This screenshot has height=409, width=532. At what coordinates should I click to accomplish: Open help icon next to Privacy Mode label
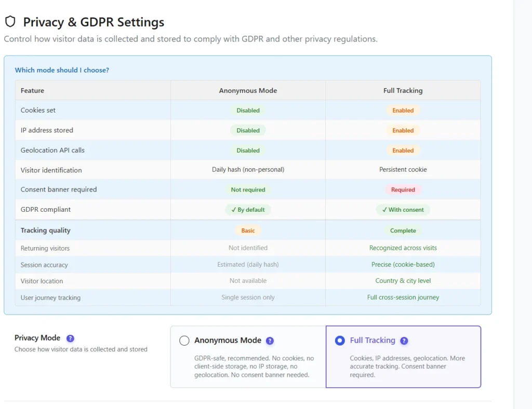(x=70, y=338)
